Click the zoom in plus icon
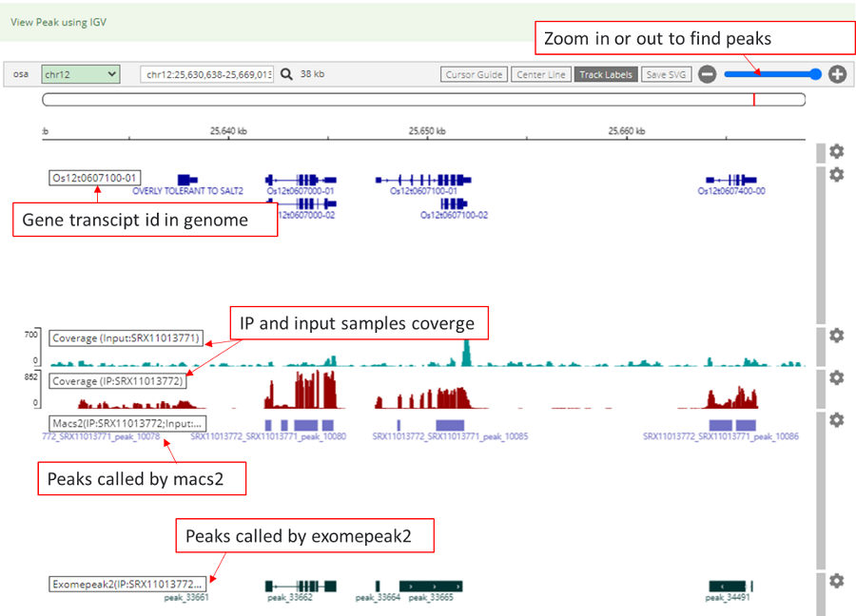This screenshot has height=616, width=856. point(837,74)
